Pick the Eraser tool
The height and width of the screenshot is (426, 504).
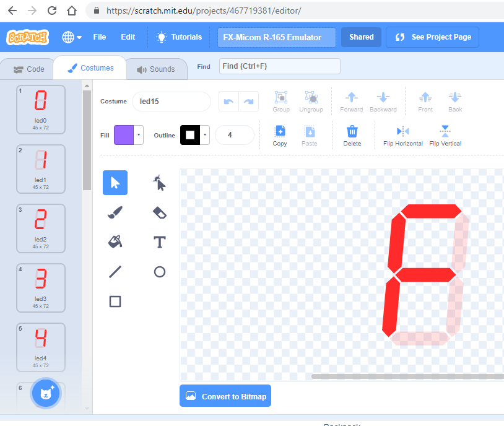coord(159,212)
